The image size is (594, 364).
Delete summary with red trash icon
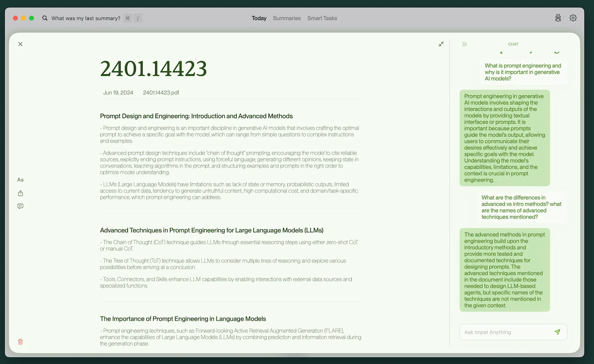click(20, 342)
